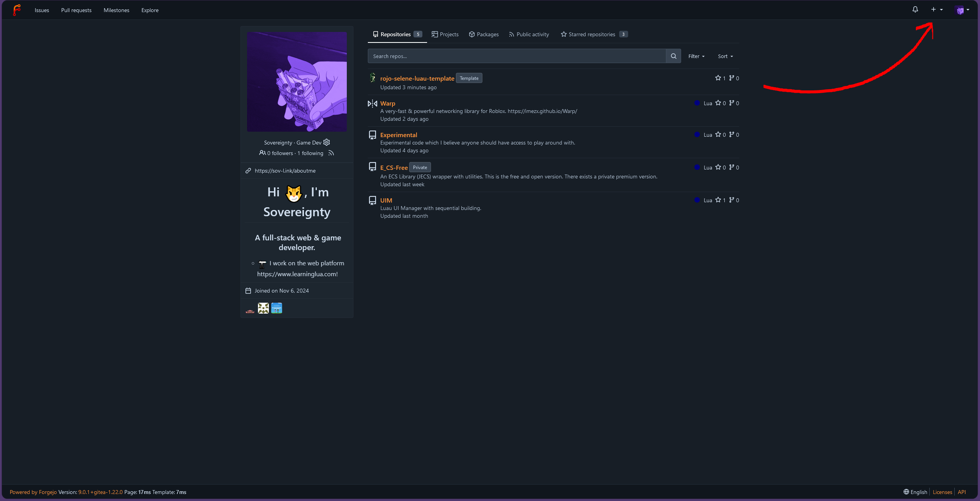Open the Forgejo home logo
Image resolution: width=980 pixels, height=501 pixels.
tap(17, 10)
